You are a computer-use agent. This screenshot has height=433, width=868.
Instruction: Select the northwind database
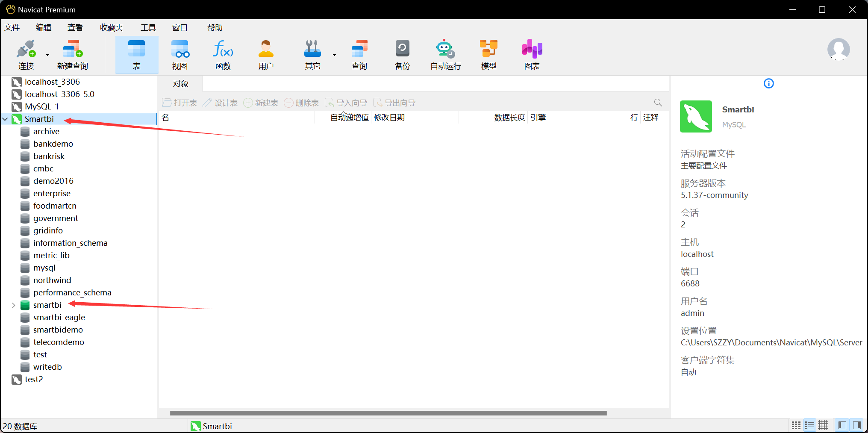tap(52, 280)
